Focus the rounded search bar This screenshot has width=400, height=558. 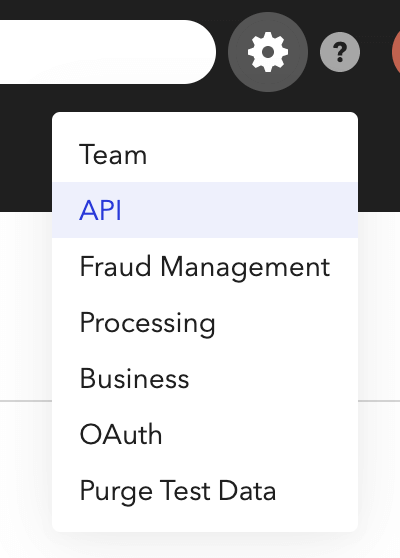coord(108,52)
